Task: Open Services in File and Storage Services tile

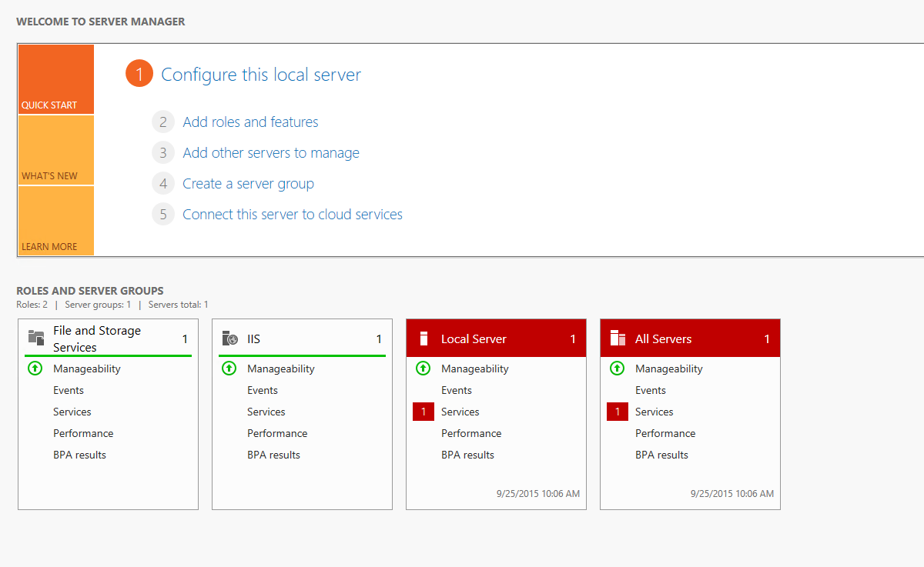Action: pyautogui.click(x=72, y=412)
